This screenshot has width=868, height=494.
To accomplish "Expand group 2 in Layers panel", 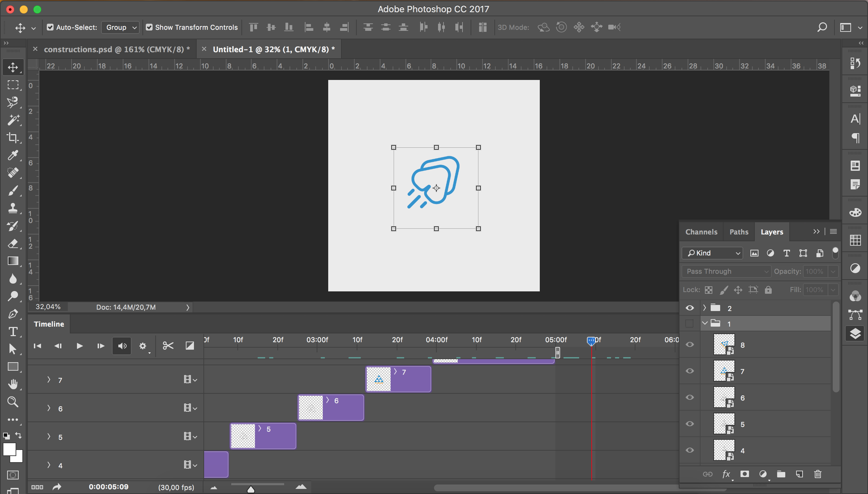I will pyautogui.click(x=704, y=308).
